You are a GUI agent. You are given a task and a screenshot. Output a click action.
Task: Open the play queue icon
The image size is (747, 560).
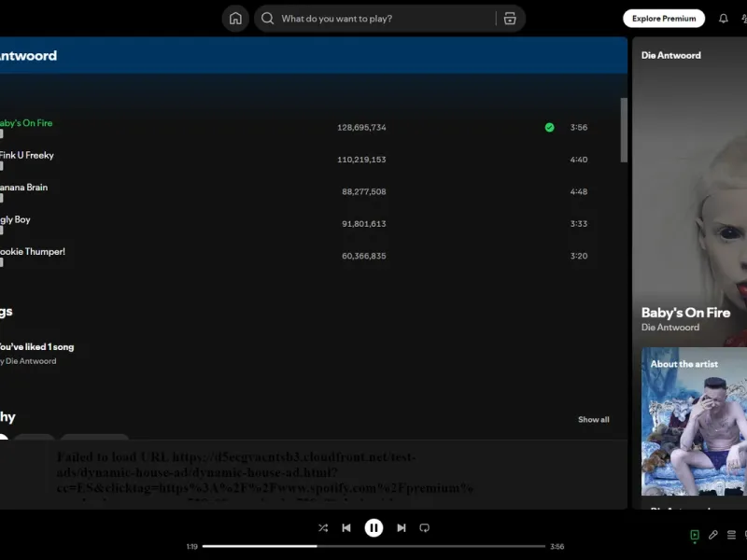(731, 535)
